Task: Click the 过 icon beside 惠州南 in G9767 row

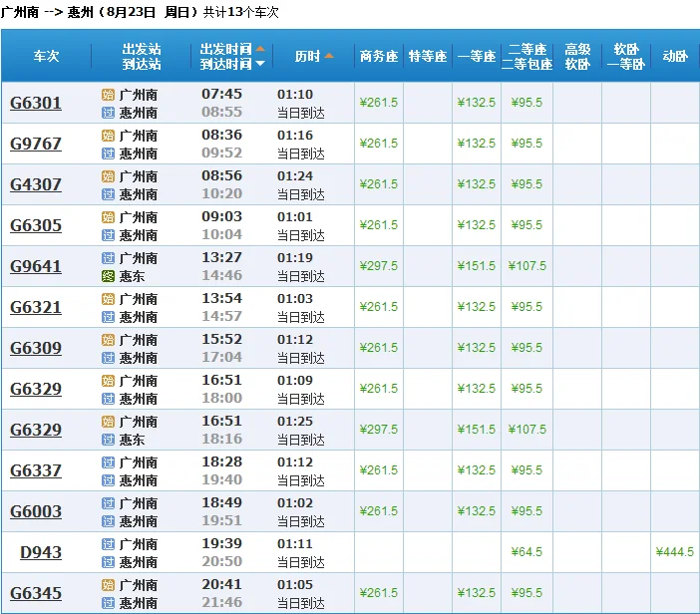Action: 108,153
